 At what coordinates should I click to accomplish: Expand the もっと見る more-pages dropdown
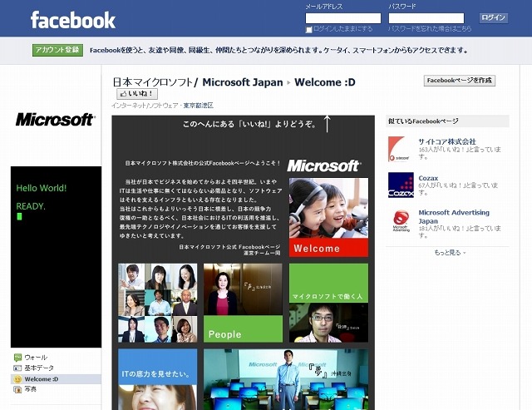(450, 253)
